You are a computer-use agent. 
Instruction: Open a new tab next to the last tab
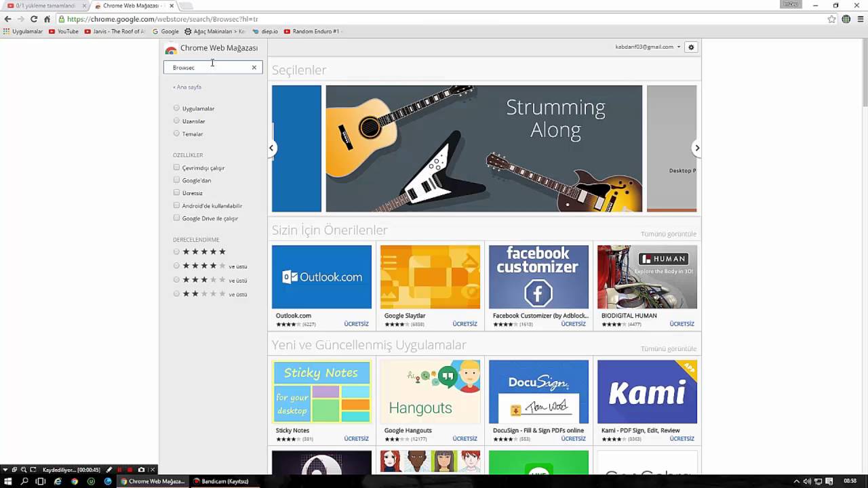(186, 5)
